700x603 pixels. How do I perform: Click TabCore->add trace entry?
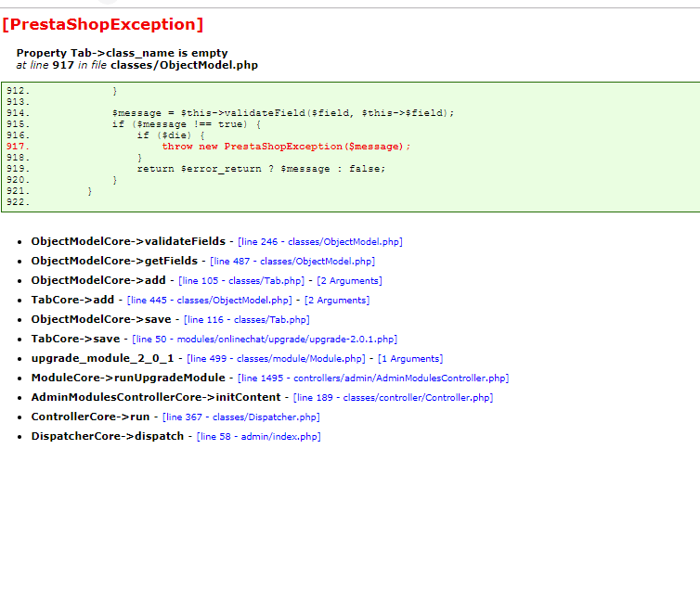72,300
